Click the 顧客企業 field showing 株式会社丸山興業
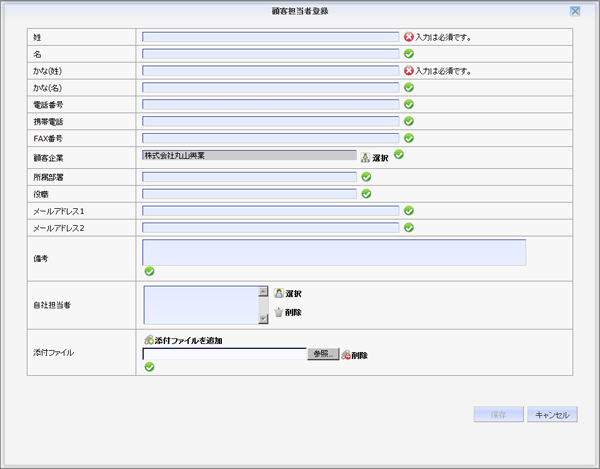The image size is (600, 469). pos(249,155)
